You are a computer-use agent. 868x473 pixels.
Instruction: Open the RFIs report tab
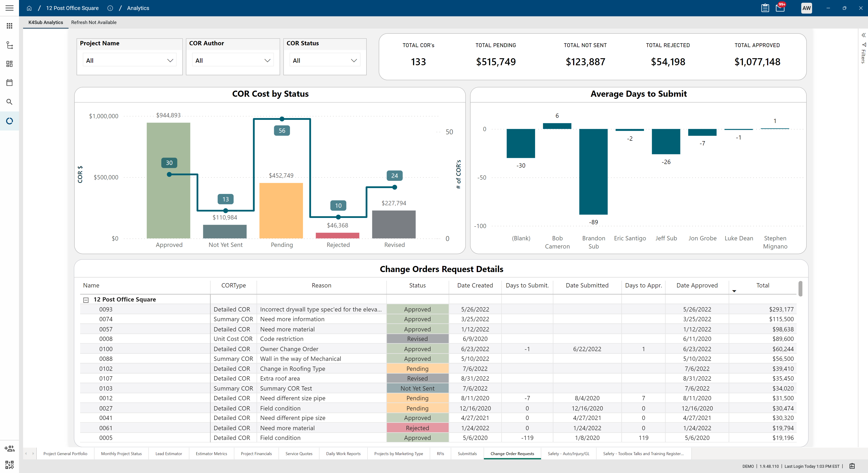(440, 454)
